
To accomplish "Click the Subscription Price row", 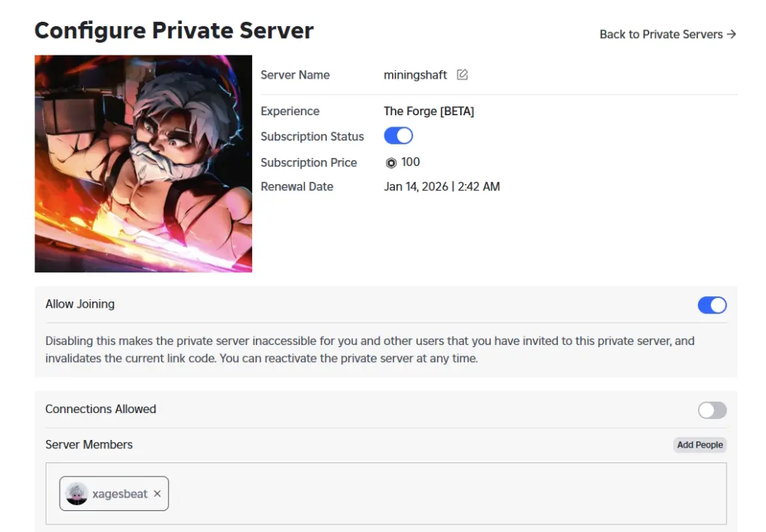I will coord(309,162).
